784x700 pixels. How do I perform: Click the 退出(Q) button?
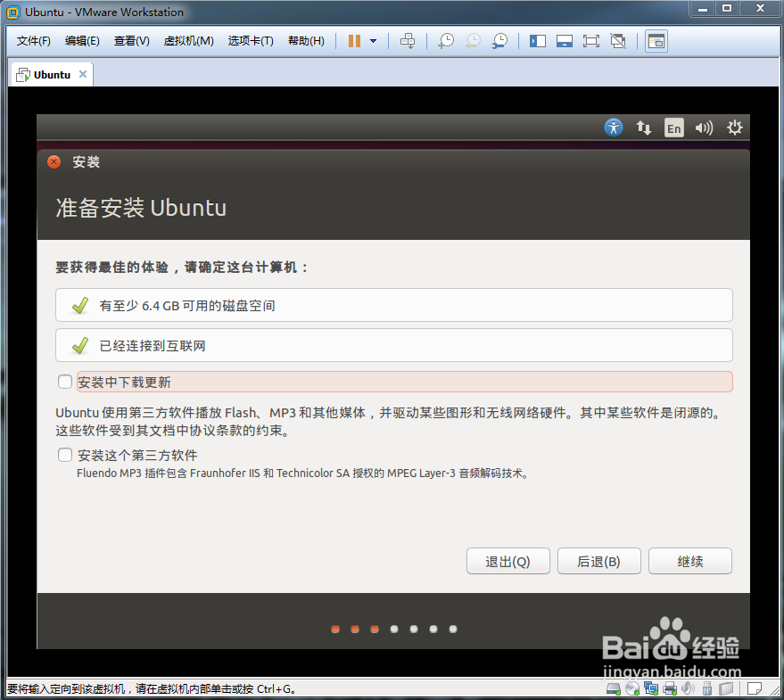[x=508, y=561]
